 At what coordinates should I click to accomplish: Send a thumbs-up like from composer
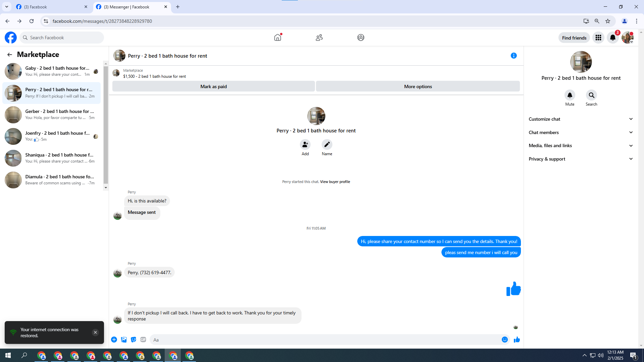point(517,340)
